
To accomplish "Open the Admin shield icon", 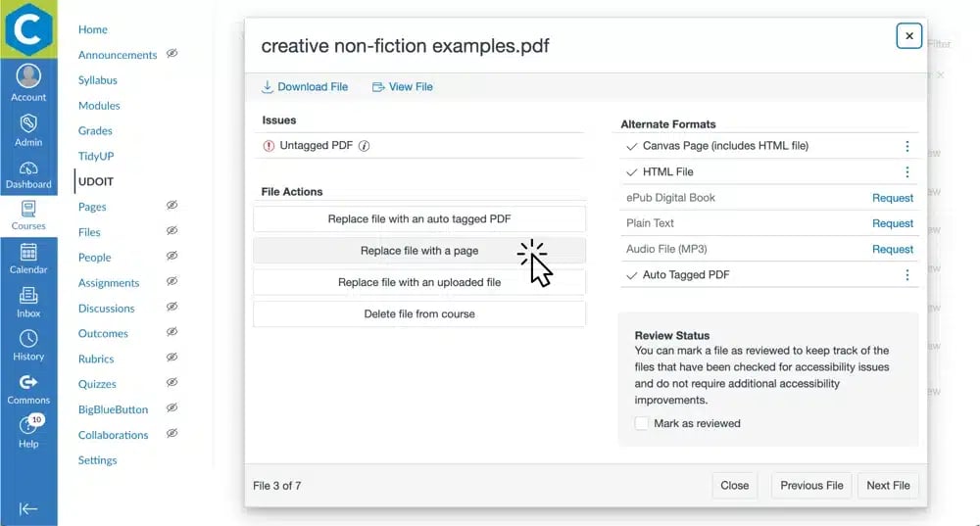I will point(28,123).
